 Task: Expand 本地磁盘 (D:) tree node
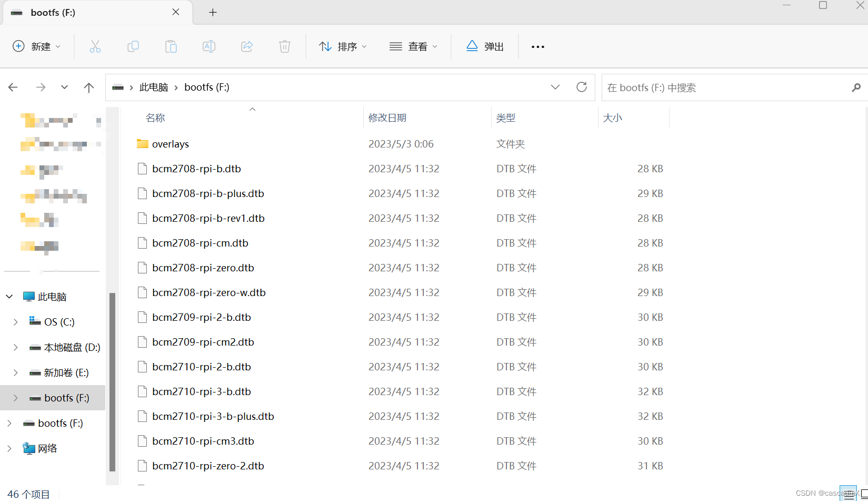coord(16,347)
